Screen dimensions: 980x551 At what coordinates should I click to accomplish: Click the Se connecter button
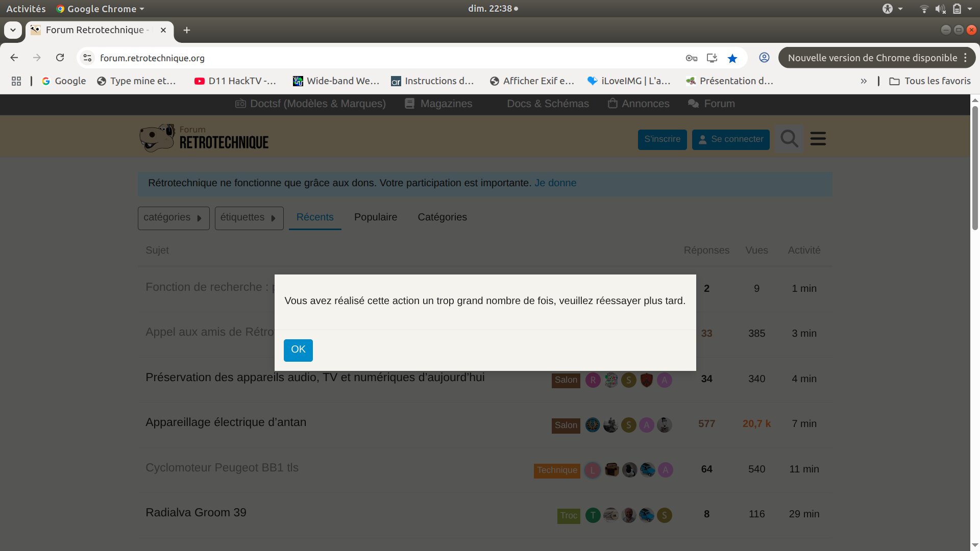[730, 139]
